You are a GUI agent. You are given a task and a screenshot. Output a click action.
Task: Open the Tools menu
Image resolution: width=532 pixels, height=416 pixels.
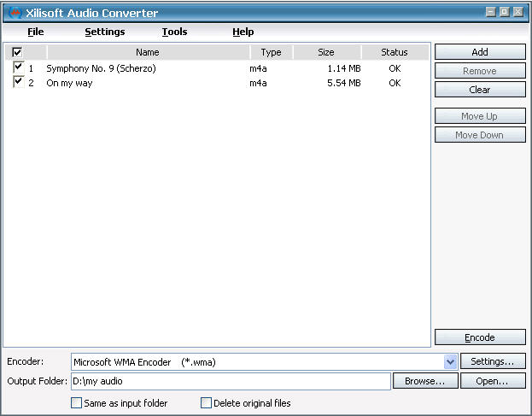[x=174, y=32]
